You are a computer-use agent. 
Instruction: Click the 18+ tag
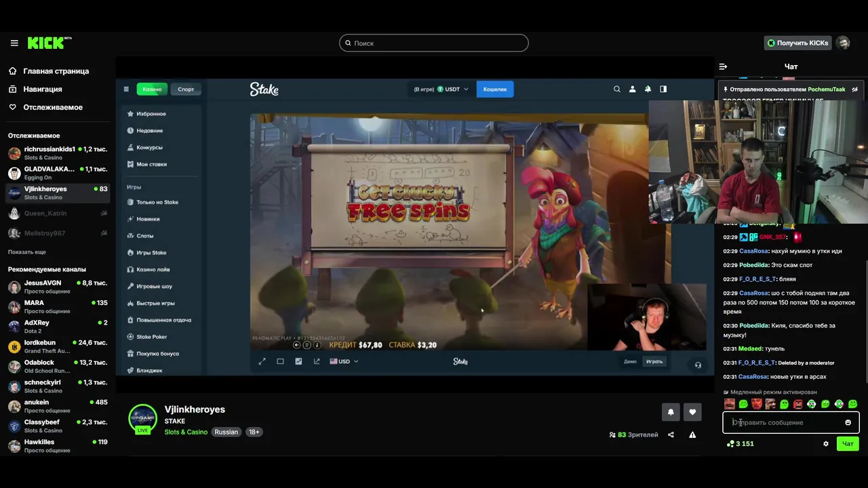point(254,432)
